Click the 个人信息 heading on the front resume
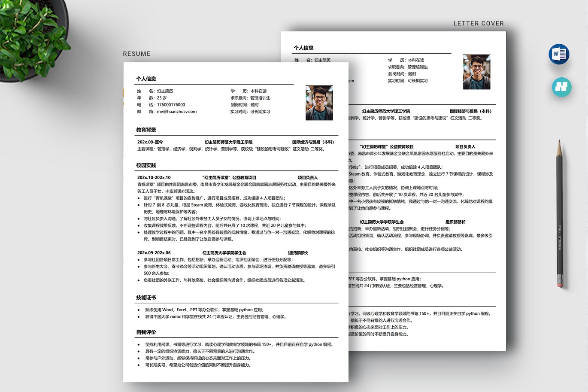The image size is (588, 392). point(146,79)
